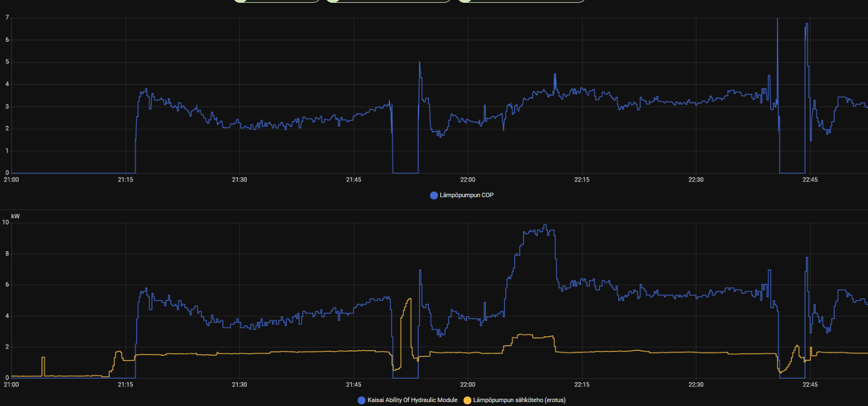Click the yellow legend dot for sähköteho
This screenshot has width=868, height=406.
pyautogui.click(x=467, y=400)
